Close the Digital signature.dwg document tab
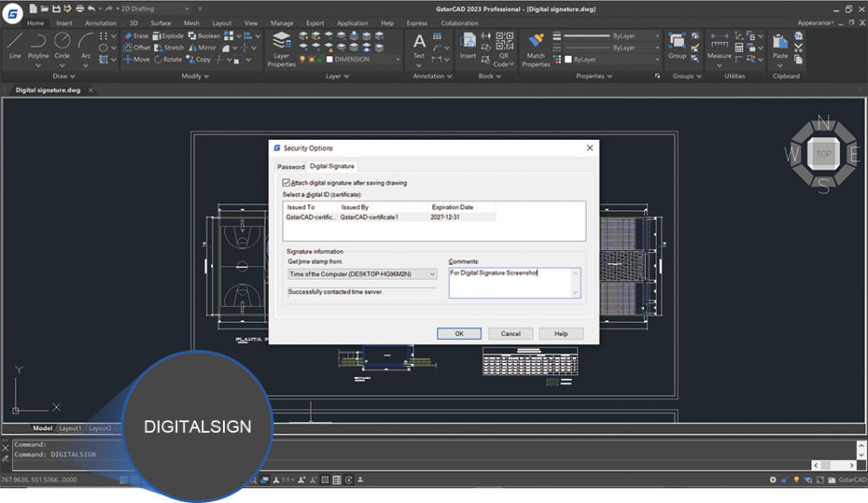 coord(91,90)
